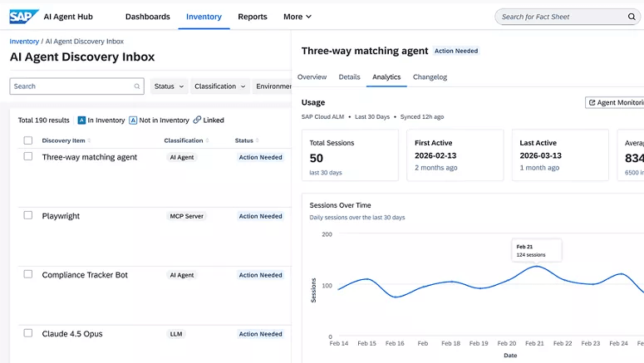Open the Changelog tab
Screen dimensions: 644x363
pyautogui.click(x=430, y=77)
